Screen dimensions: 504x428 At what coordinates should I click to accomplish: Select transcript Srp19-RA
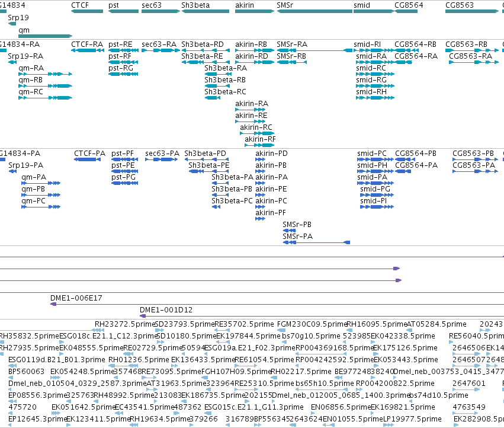pyautogui.click(x=12, y=62)
